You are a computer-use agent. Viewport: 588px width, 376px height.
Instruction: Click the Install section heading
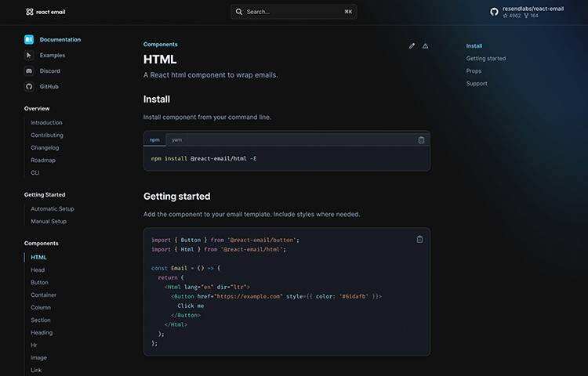[157, 99]
